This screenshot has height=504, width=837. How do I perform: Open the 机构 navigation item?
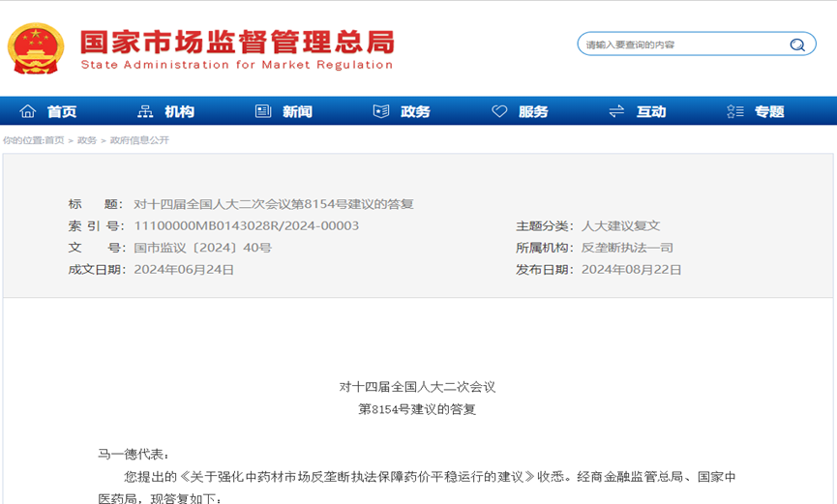click(x=179, y=111)
